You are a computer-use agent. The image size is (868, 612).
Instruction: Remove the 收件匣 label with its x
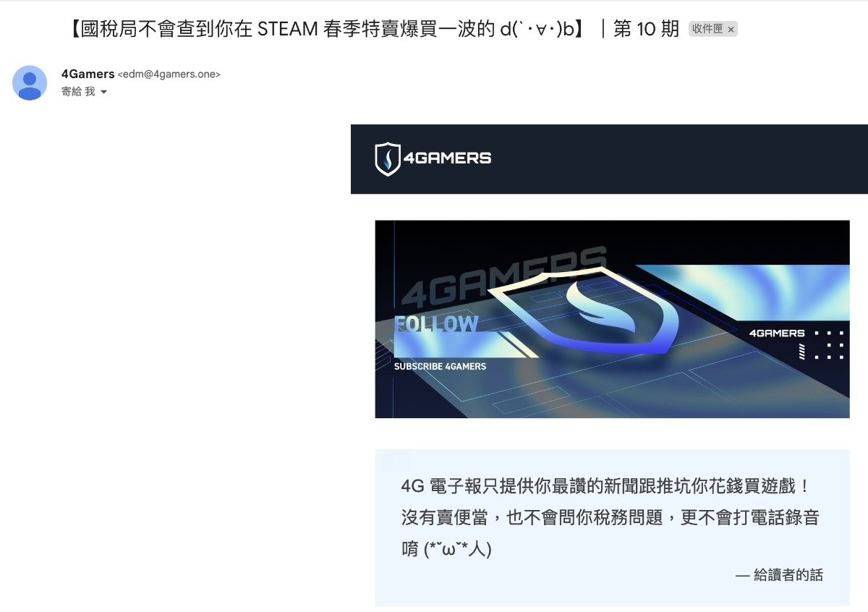click(x=731, y=30)
